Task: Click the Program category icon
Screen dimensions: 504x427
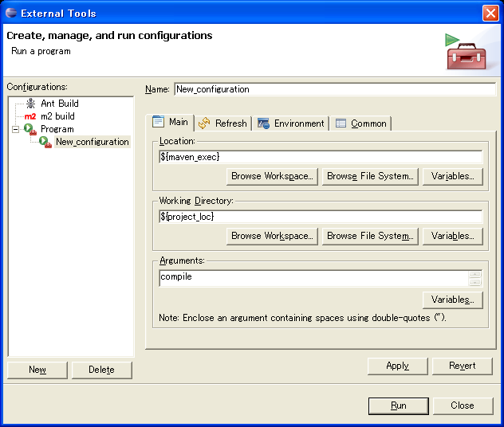Action: click(x=30, y=129)
